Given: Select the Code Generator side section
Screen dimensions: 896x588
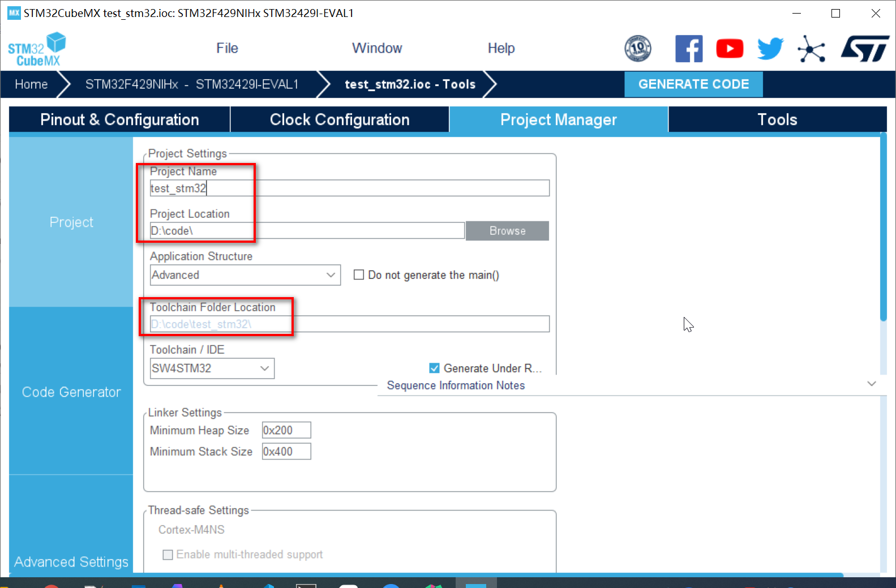Looking at the screenshot, I should [71, 392].
